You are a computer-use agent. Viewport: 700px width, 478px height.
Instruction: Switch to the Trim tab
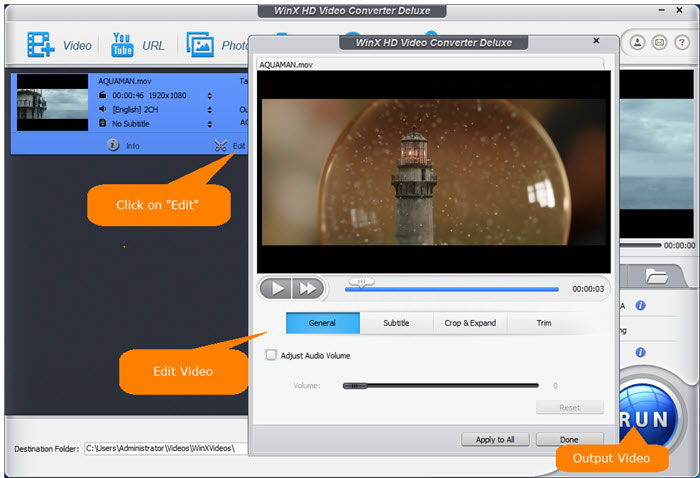pos(544,323)
